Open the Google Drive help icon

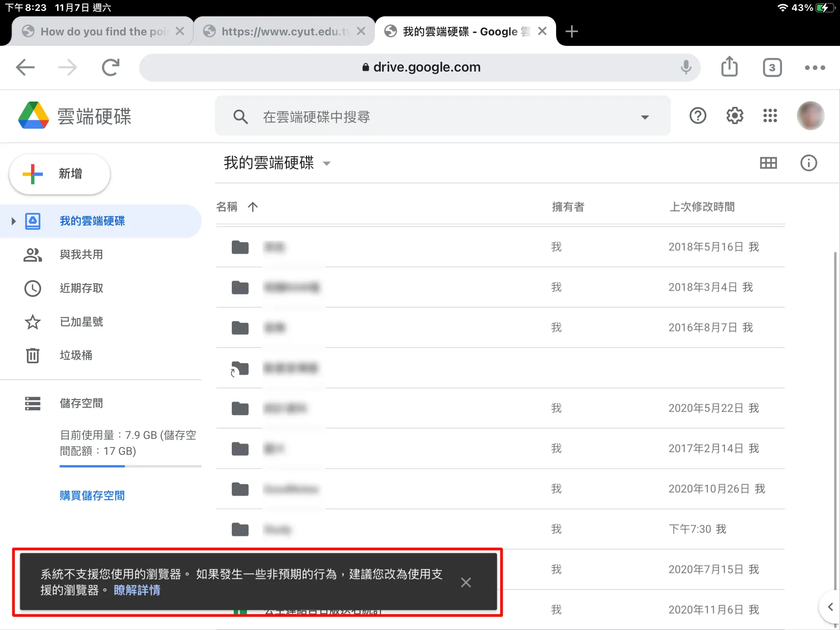(x=698, y=115)
